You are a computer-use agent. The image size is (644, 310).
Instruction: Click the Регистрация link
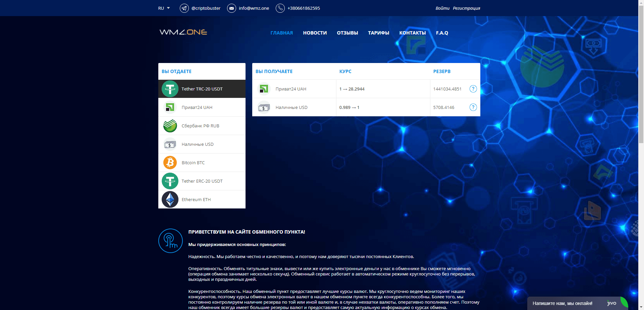coord(466,8)
